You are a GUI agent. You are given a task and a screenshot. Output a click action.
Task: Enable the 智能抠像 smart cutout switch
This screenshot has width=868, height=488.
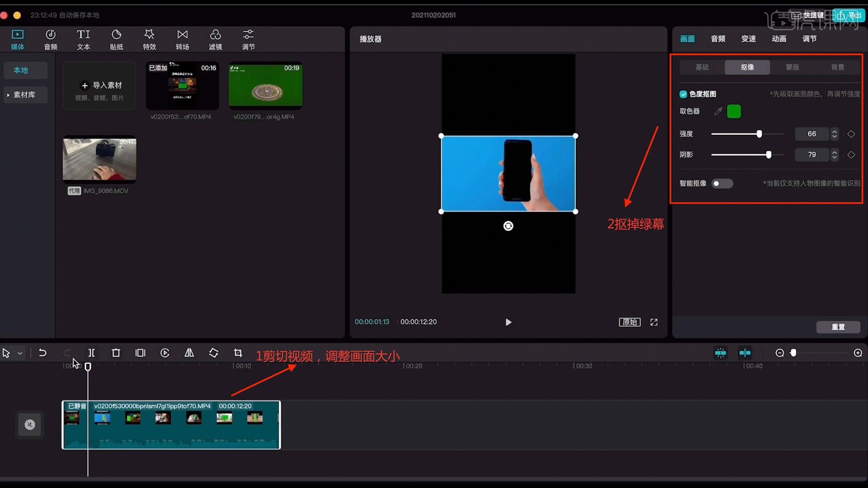click(x=722, y=183)
